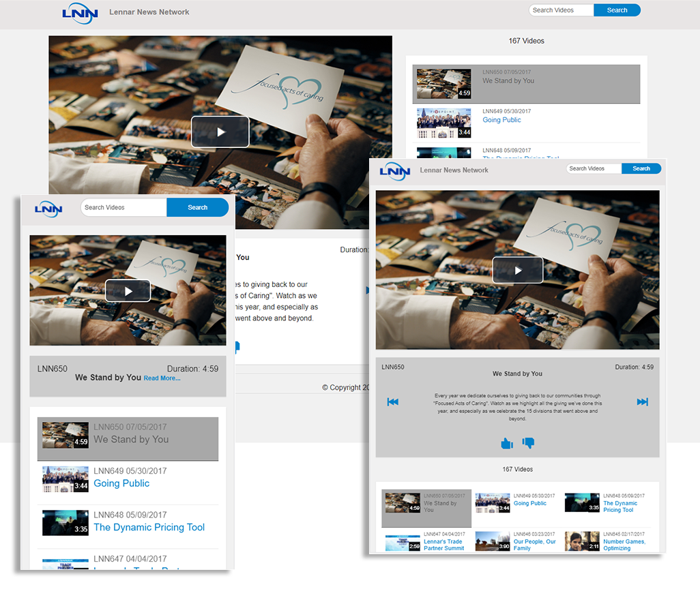This screenshot has height=589, width=700.
Task: Select Going Public thumbnail in mobile playlist
Action: pyautogui.click(x=65, y=479)
